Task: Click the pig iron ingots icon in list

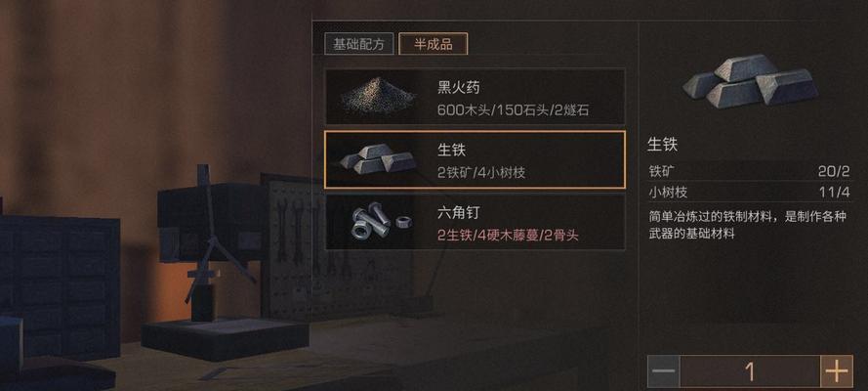Action: (378, 159)
